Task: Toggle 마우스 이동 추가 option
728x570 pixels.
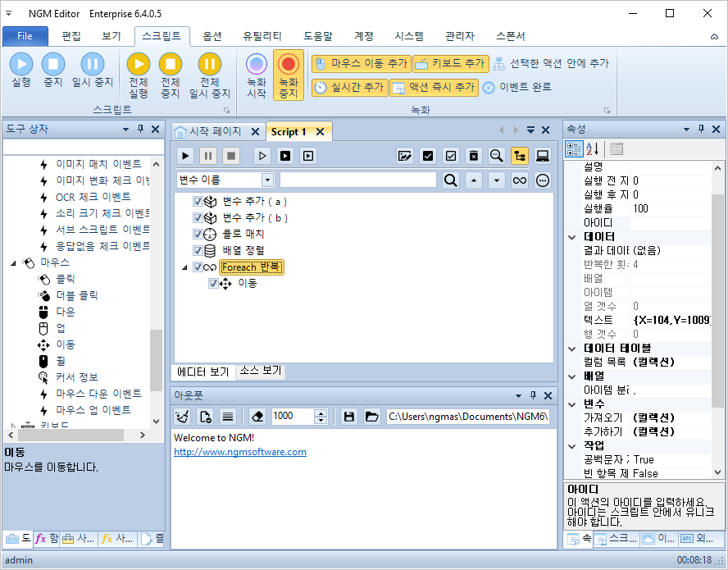Action: [x=362, y=64]
